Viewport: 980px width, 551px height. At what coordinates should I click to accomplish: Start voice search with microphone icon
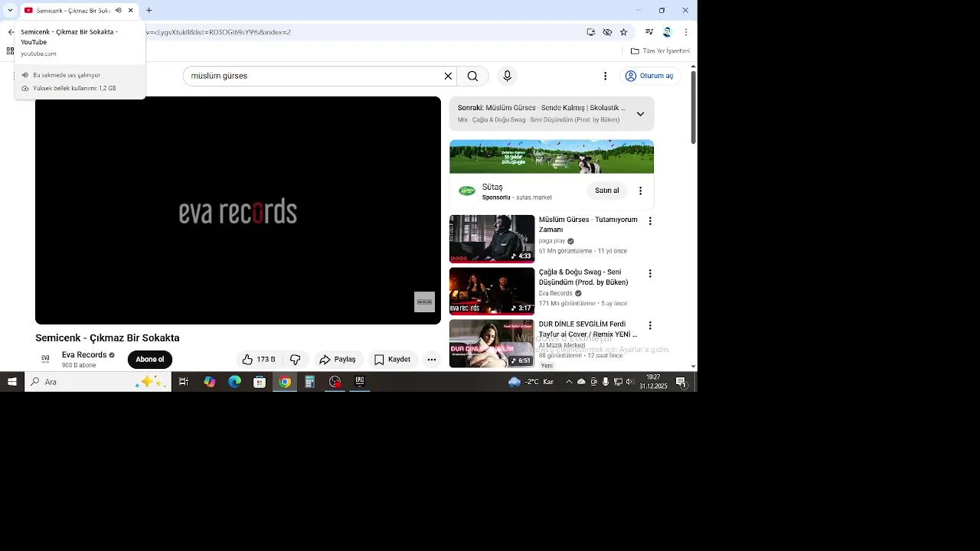pos(507,76)
